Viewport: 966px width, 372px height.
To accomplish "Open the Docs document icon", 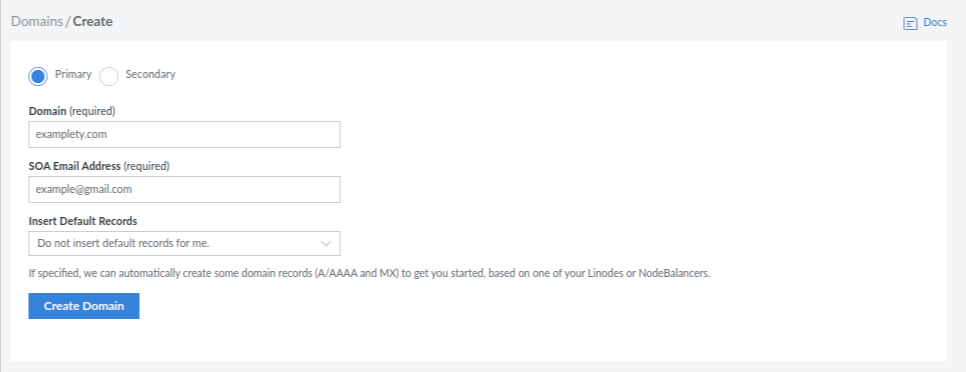I will 910,23.
